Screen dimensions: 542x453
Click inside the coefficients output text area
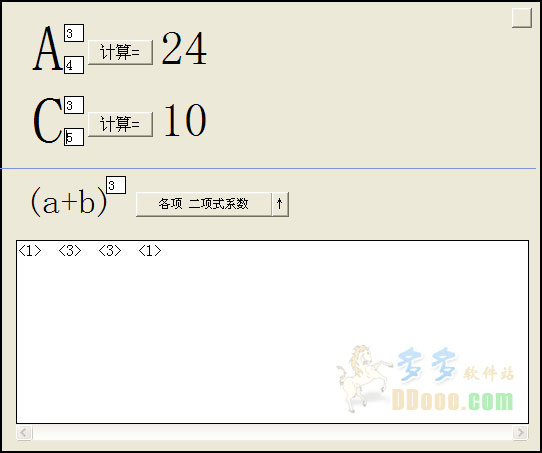[x=272, y=332]
